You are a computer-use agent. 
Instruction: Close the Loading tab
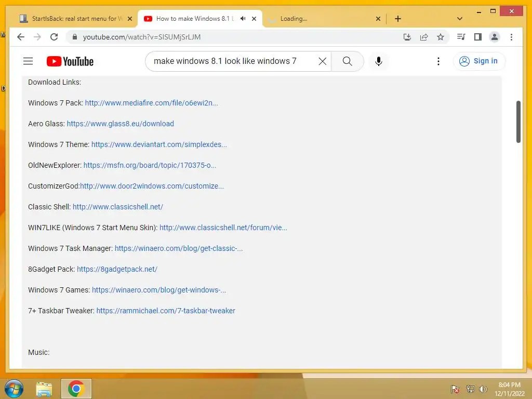pos(378,19)
